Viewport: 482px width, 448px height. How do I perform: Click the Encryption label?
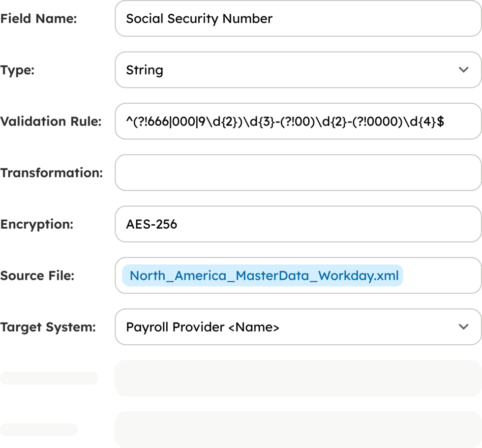point(37,224)
